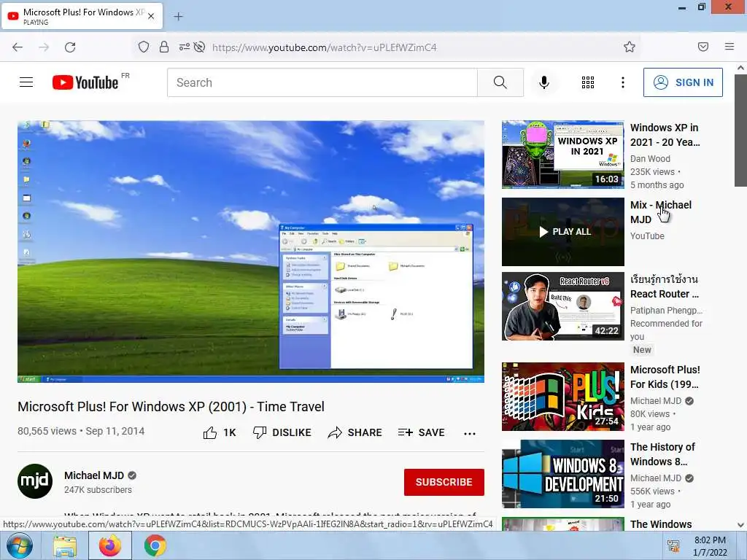Click the taskbar clock showing 8:02 PM
The height and width of the screenshot is (560, 747).
(710, 546)
